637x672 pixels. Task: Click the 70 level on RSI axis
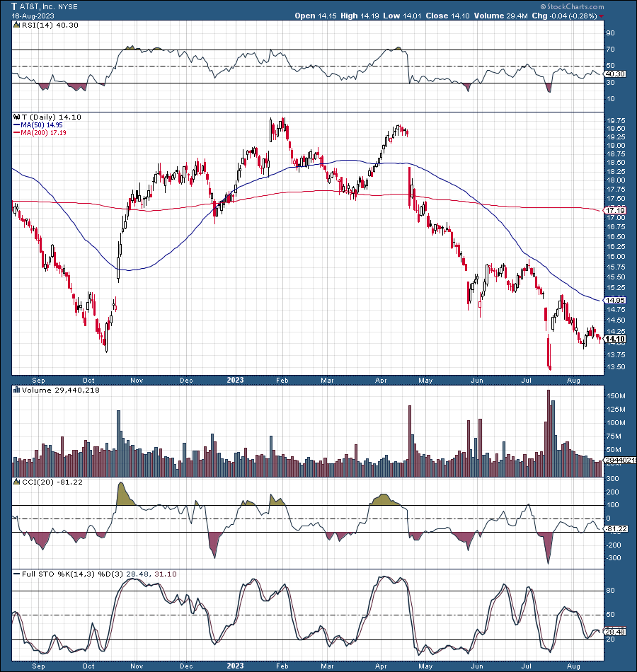(x=610, y=50)
